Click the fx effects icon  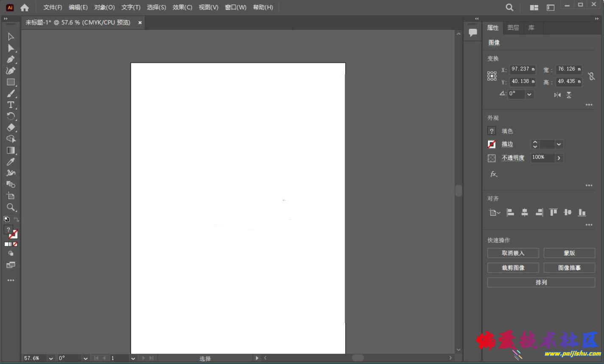pos(494,174)
